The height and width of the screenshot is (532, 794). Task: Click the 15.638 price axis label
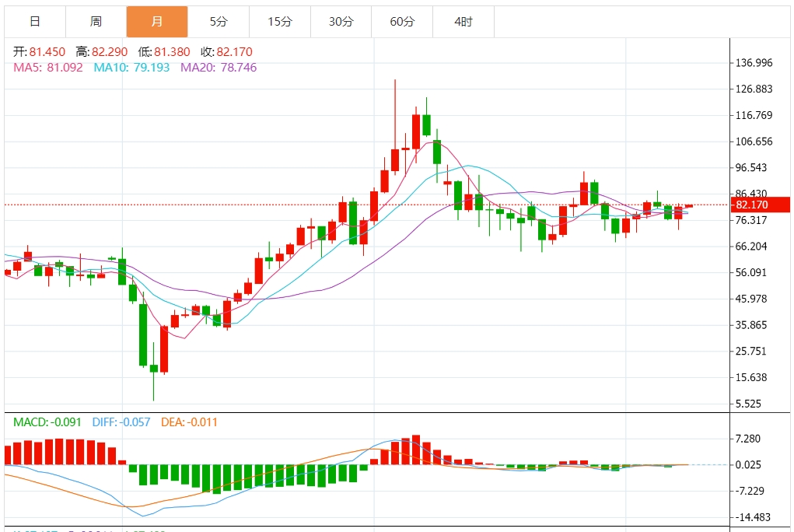[751, 377]
